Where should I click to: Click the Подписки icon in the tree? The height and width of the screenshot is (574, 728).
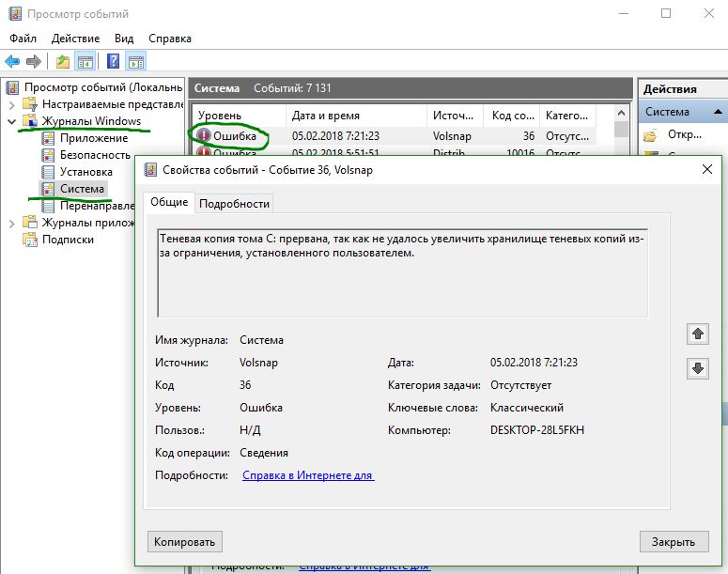(x=30, y=240)
